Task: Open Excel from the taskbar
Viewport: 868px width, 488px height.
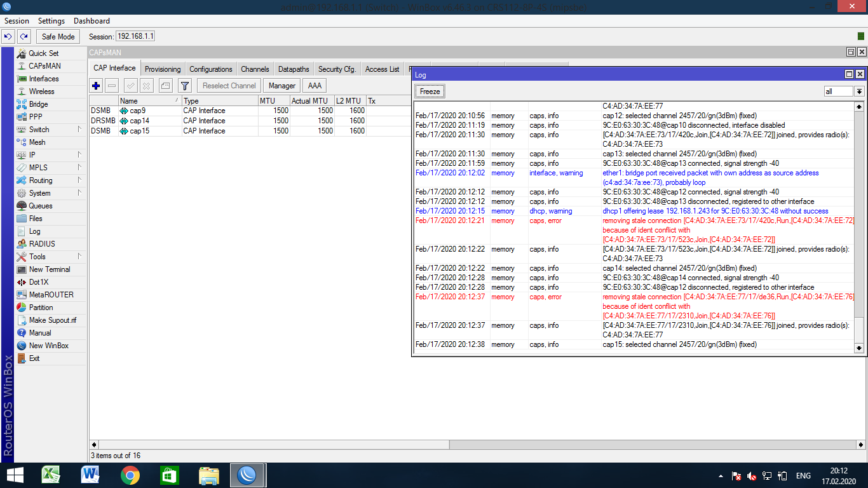Action: coord(50,475)
